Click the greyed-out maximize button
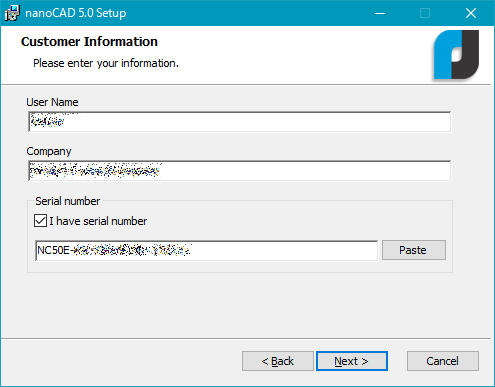The height and width of the screenshot is (387, 495). point(425,13)
